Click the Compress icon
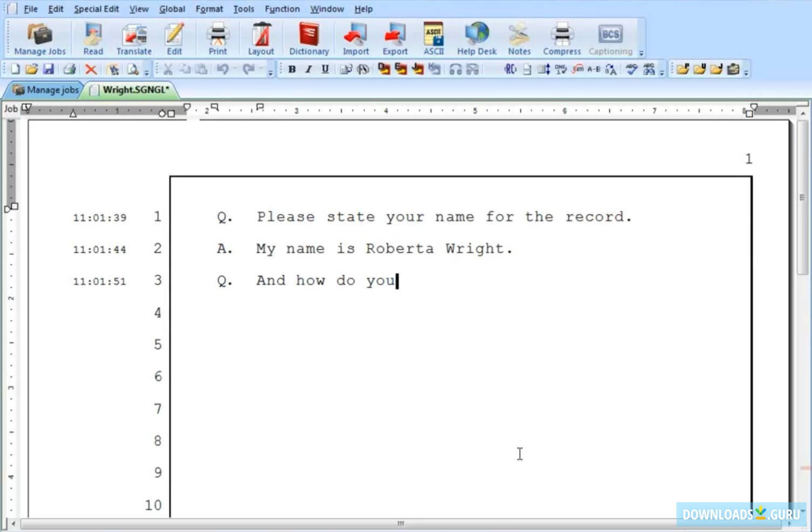The width and height of the screenshot is (812, 532). pyautogui.click(x=562, y=39)
